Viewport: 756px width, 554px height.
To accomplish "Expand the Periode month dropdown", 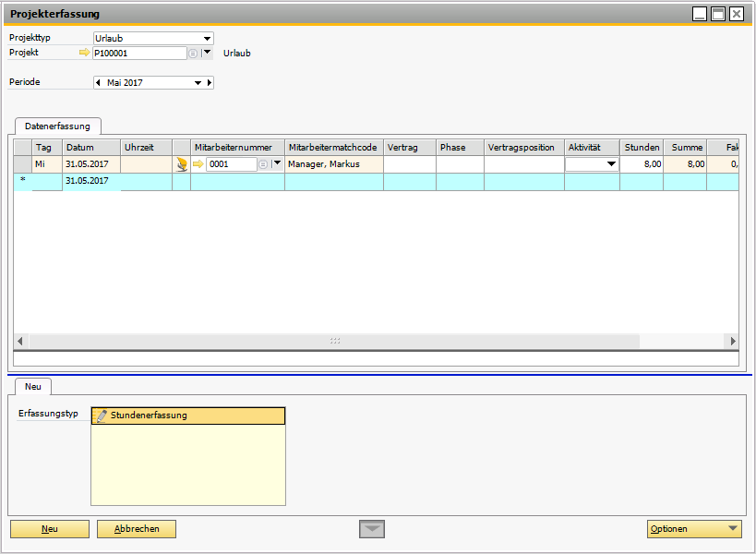I will (x=197, y=83).
